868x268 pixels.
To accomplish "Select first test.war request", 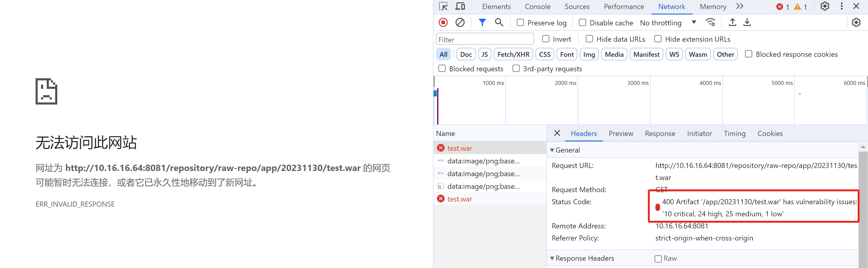I will tap(459, 148).
